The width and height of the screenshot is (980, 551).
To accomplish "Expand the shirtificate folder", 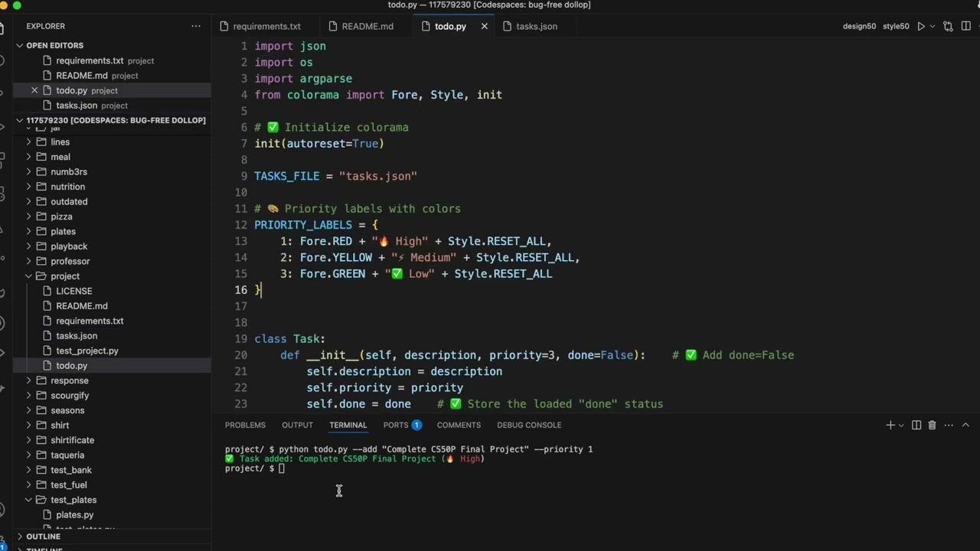I will tap(72, 441).
